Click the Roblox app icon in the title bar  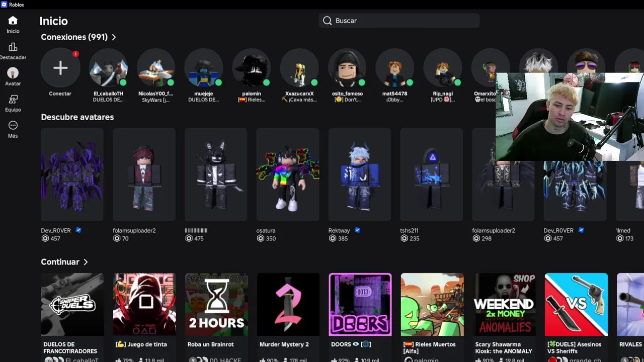point(5,5)
